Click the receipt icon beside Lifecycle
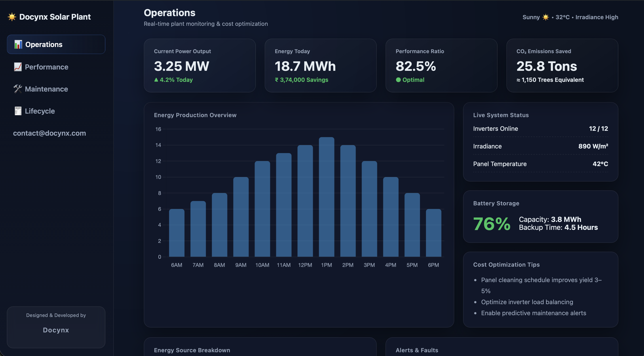Screen dimensions: 644x356 tap(18, 111)
